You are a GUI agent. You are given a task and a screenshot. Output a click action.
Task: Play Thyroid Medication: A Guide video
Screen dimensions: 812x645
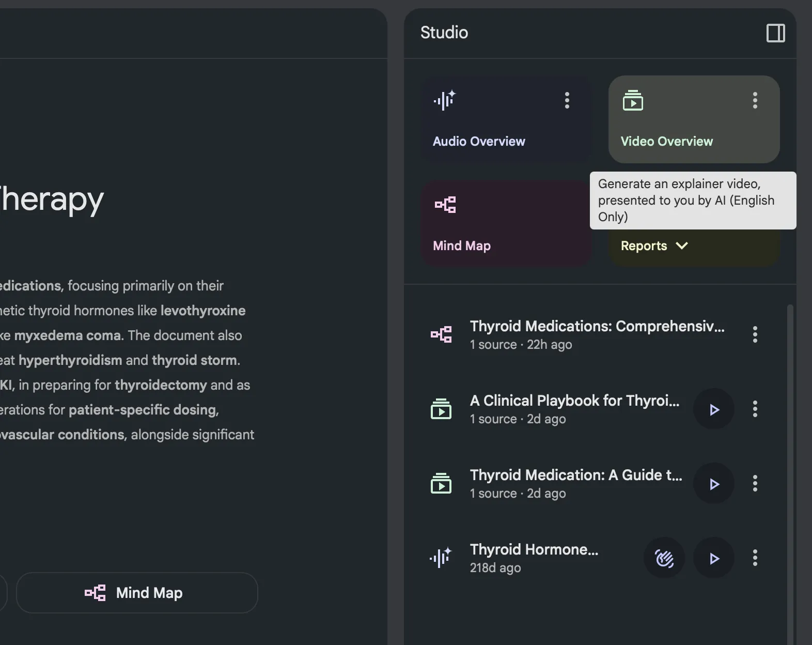[714, 484]
